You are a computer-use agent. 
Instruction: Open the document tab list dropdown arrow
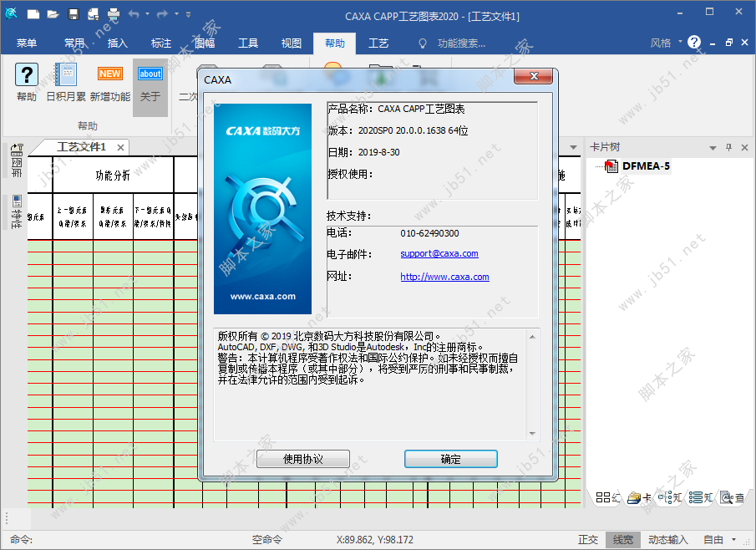573,148
